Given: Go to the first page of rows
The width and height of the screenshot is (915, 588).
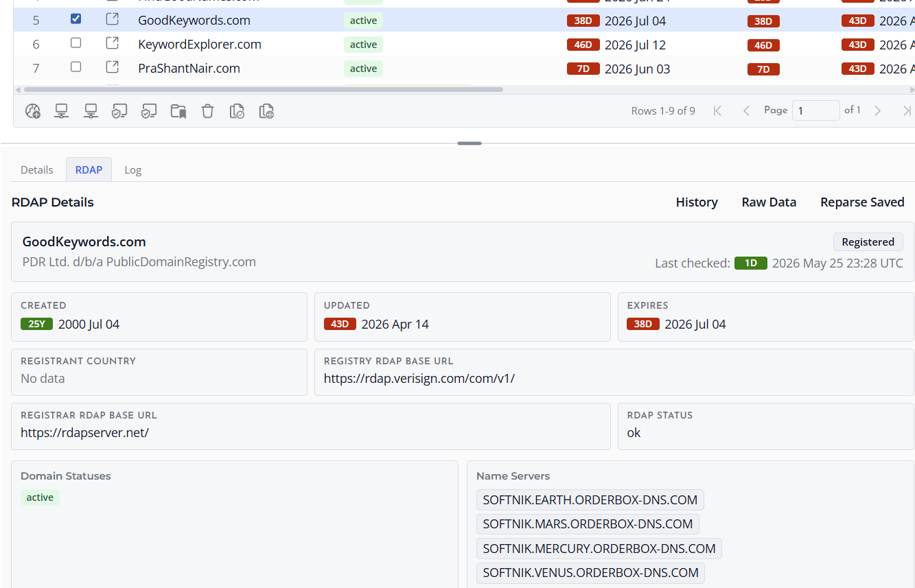Looking at the screenshot, I should [717, 110].
